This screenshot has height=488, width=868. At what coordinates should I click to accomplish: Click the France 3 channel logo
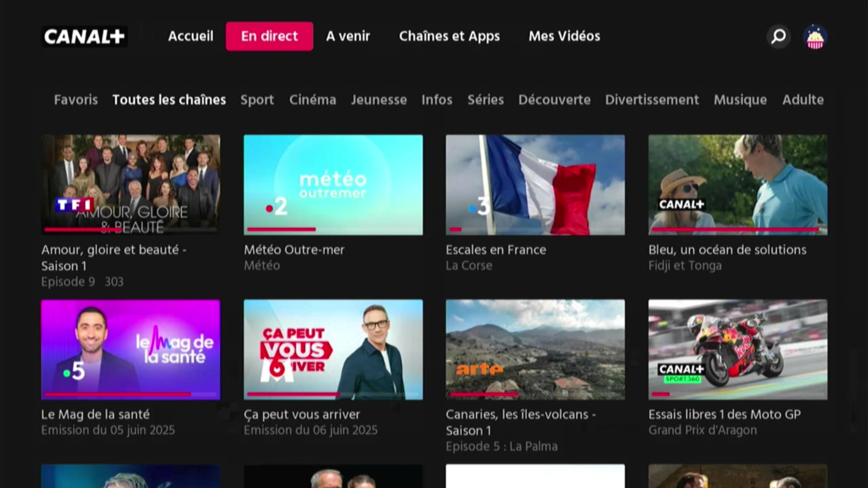[479, 206]
